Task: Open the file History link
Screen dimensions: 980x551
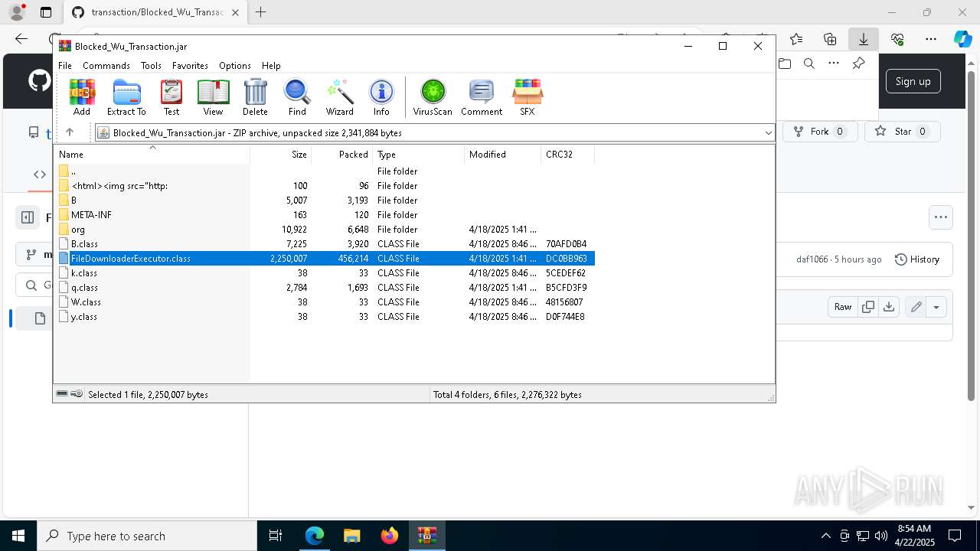Action: [x=917, y=259]
